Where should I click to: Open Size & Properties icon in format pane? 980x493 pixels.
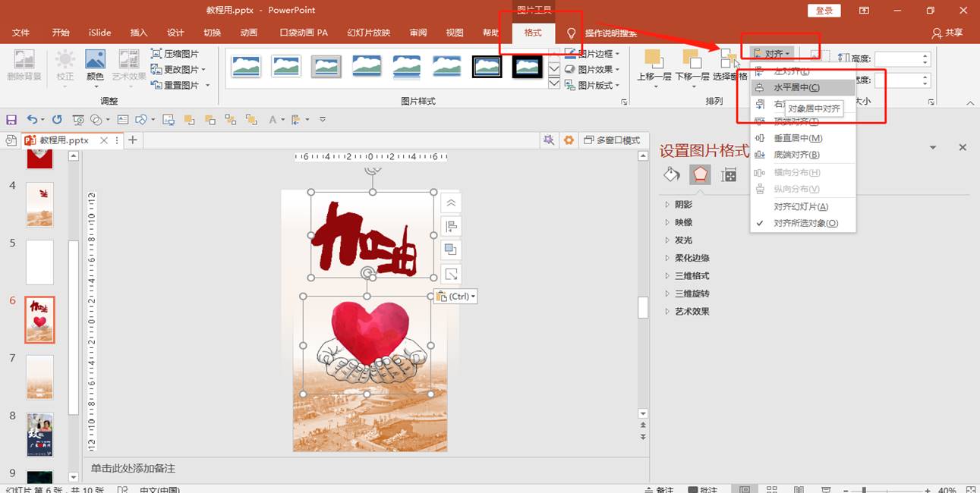coord(729,175)
